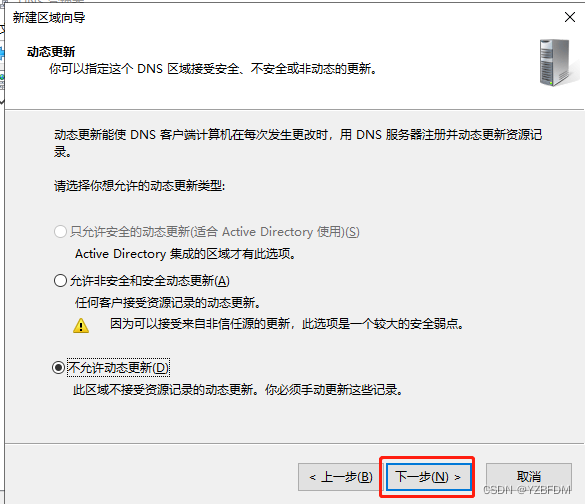Click the grayed 只允许安全的动态更新(S) radio

tap(60, 232)
